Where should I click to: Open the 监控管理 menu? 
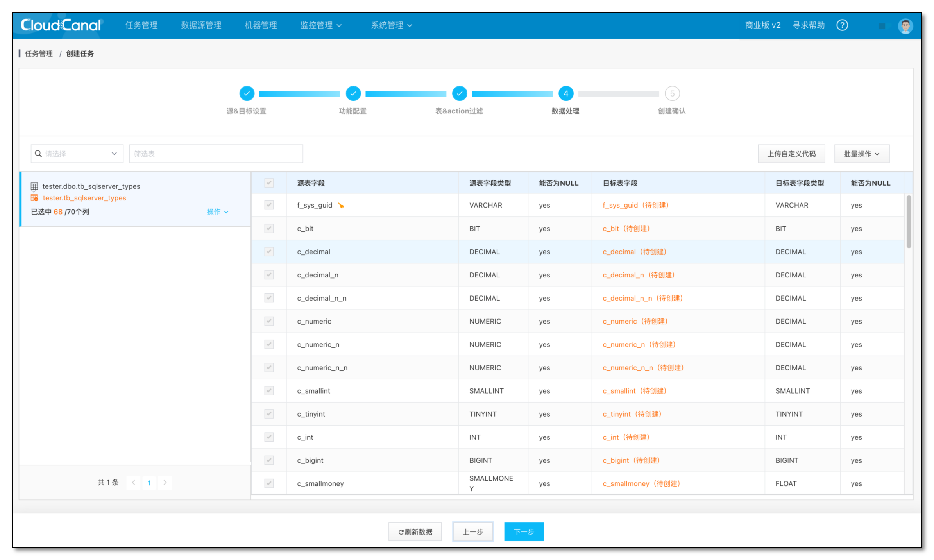[x=320, y=25]
